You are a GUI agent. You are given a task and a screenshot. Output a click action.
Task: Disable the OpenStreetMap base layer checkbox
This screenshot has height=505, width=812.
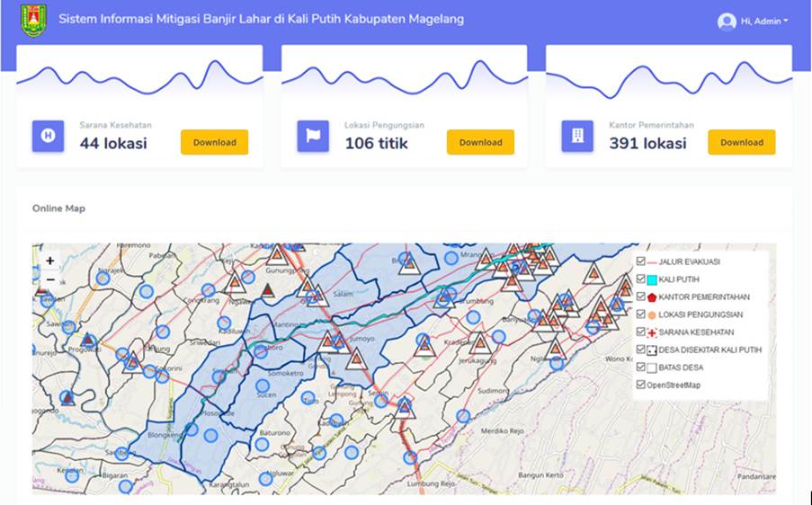click(x=640, y=385)
